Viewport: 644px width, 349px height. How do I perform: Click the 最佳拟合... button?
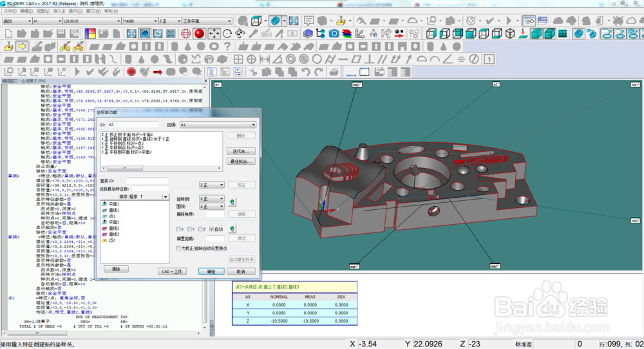[241, 162]
